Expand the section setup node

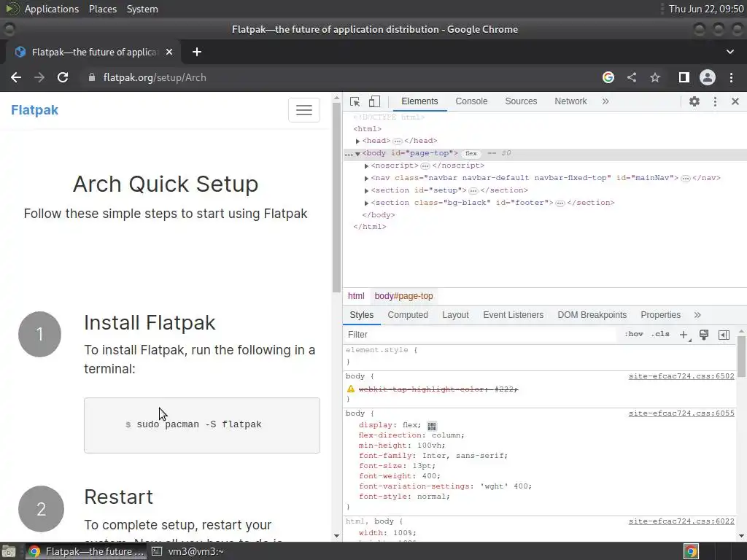pyautogui.click(x=366, y=190)
